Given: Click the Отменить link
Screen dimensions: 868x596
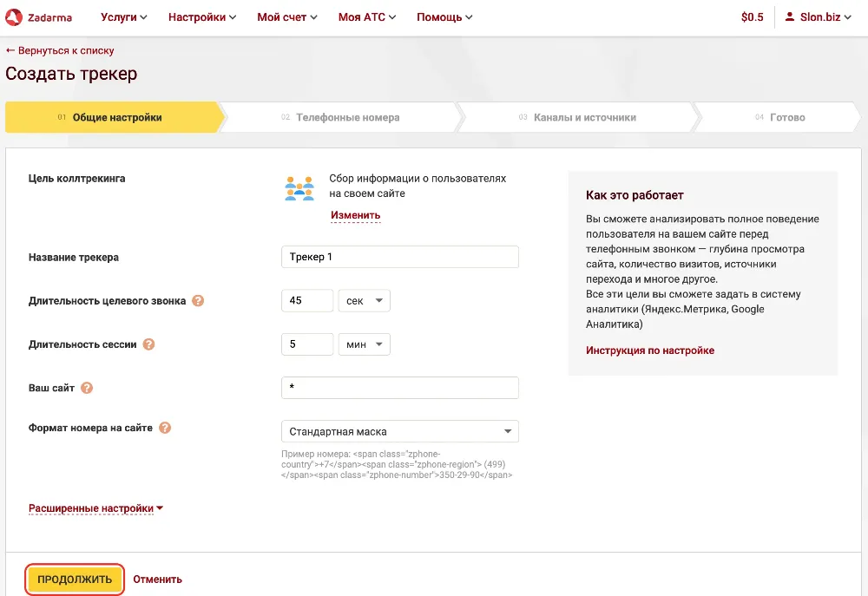Looking at the screenshot, I should 157,580.
